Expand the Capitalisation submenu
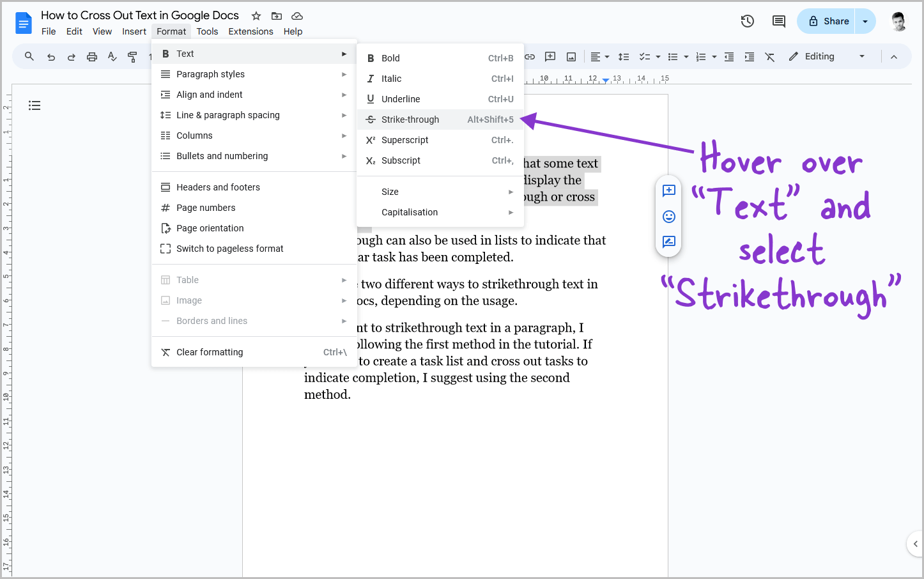The width and height of the screenshot is (924, 579). [x=440, y=212]
